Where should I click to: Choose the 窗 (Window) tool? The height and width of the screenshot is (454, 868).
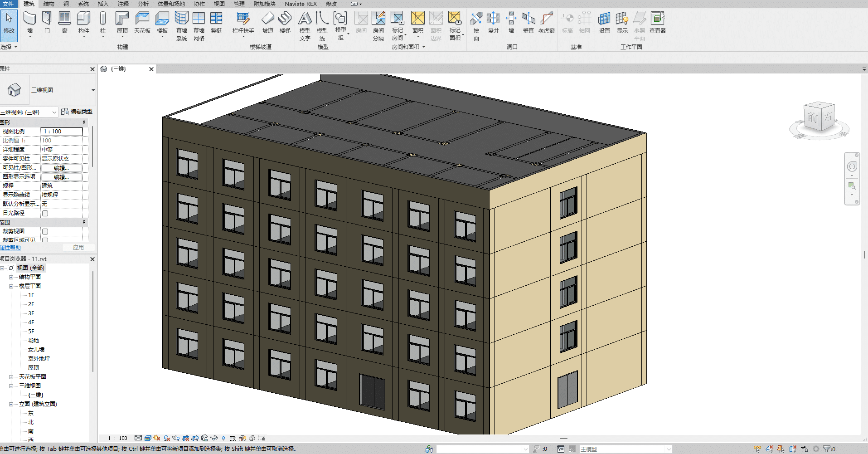click(x=65, y=24)
